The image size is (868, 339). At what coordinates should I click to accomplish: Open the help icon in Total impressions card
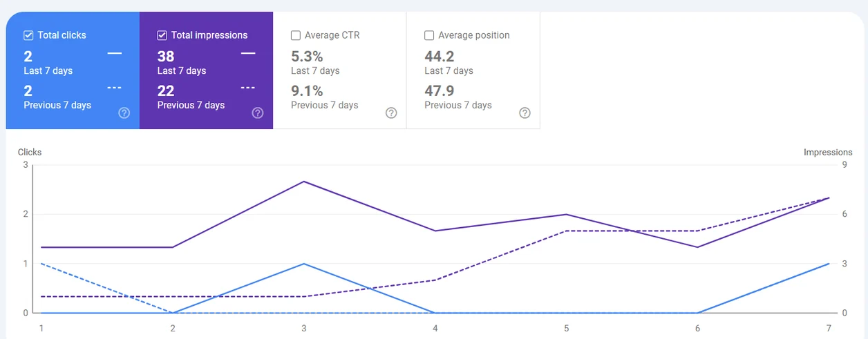pos(258,113)
